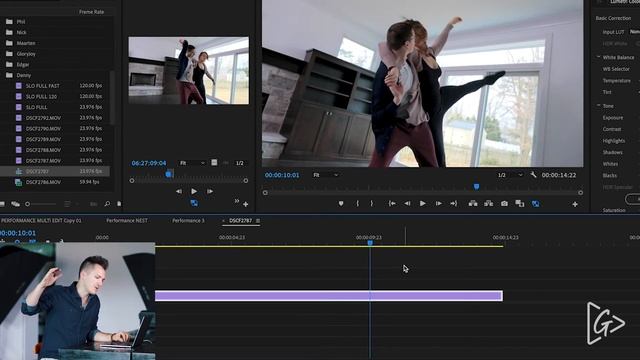Click the Source monitor video-only icon
The image size is (640, 360).
coord(214,162)
